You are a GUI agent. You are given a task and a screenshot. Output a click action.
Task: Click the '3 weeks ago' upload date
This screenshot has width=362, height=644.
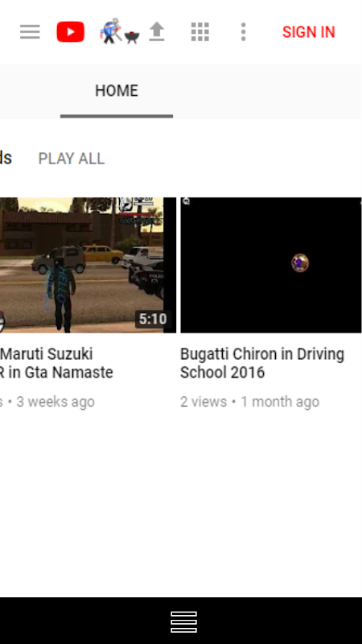tap(56, 402)
